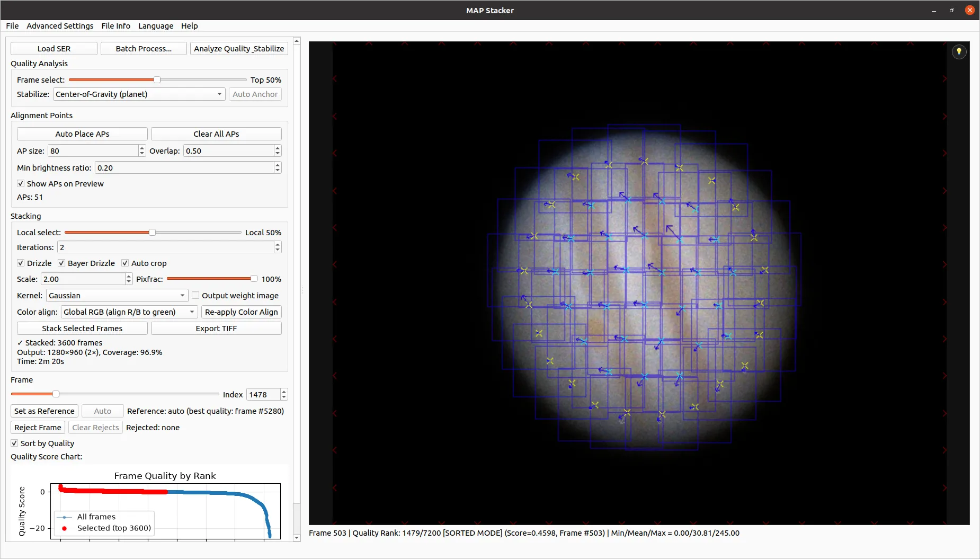Open the File Info menu
The height and width of the screenshot is (559, 980).
(115, 25)
